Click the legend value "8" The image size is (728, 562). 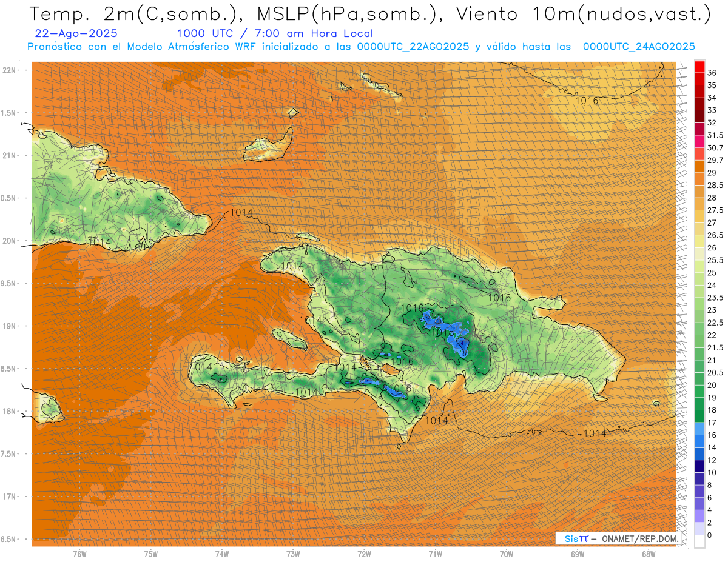(710, 485)
